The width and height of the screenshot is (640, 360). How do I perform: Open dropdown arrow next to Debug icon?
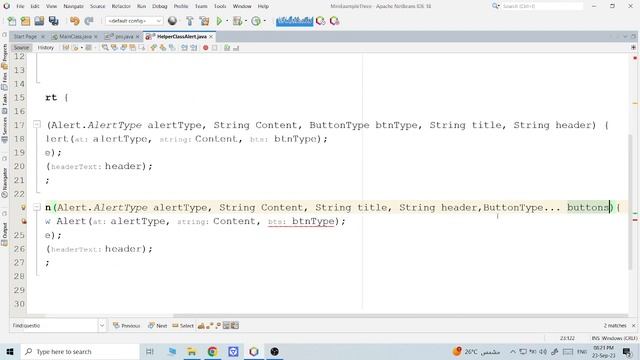coord(246,21)
